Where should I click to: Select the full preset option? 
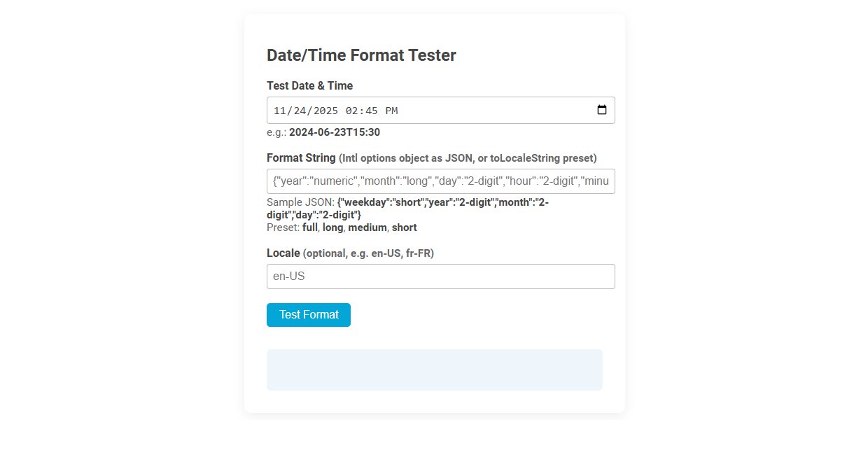(309, 227)
